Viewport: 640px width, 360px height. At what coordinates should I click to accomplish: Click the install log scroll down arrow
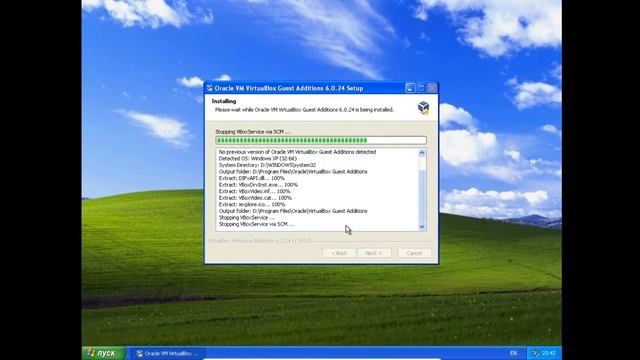422,227
